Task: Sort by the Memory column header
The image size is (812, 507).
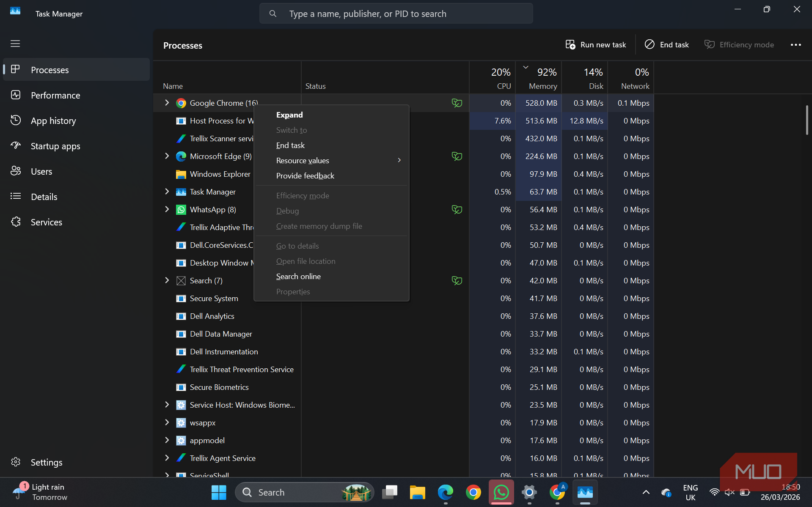Action: point(539,78)
